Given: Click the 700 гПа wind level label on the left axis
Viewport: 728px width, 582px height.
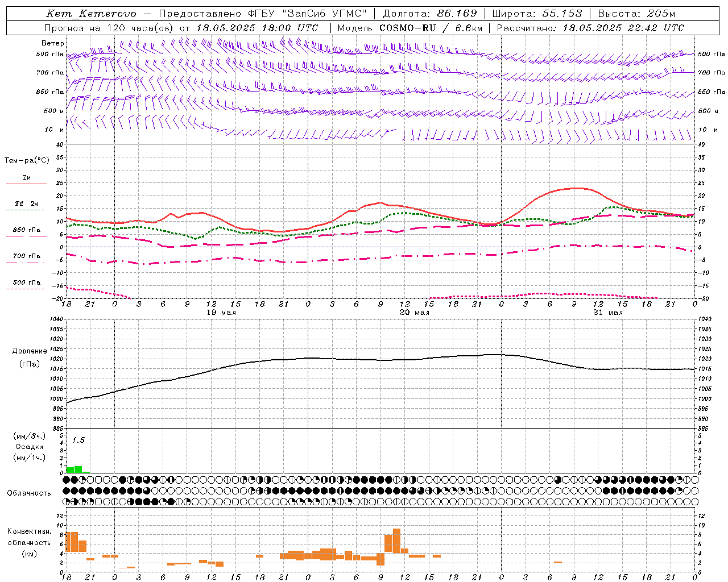Looking at the screenshot, I should point(50,73).
